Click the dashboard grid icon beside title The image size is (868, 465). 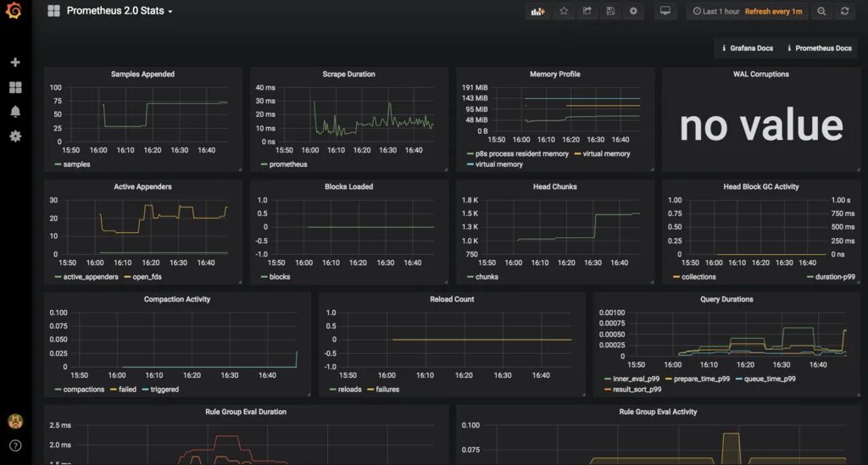click(x=53, y=11)
